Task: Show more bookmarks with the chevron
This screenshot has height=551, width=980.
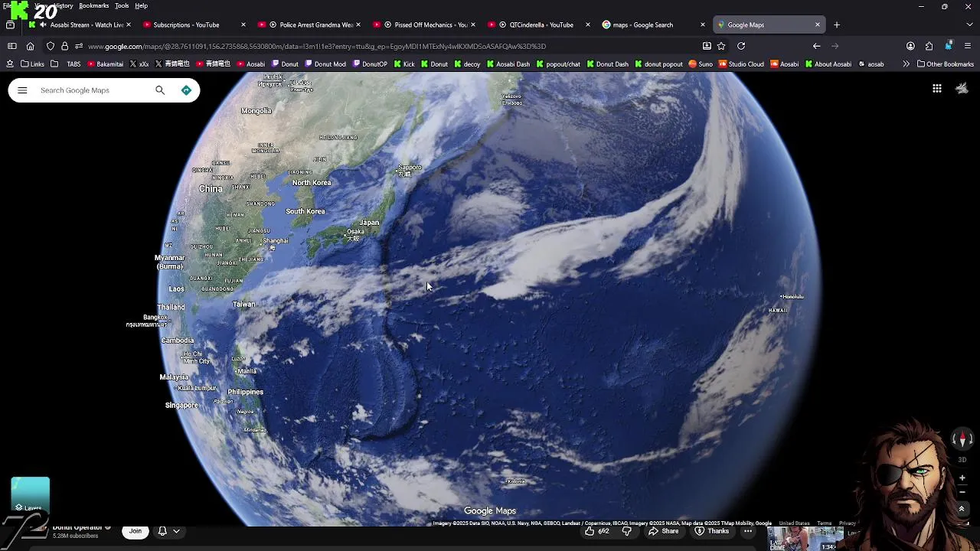Action: pos(906,64)
